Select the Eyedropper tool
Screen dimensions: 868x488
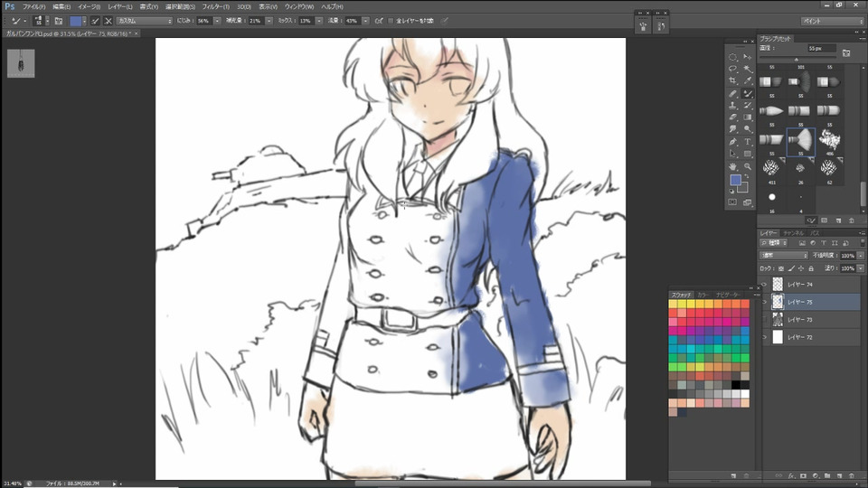748,80
